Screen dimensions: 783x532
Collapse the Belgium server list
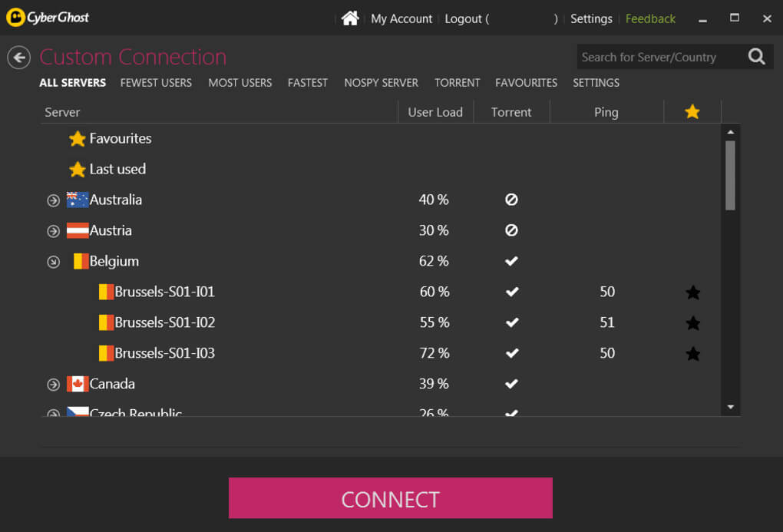pos(54,262)
